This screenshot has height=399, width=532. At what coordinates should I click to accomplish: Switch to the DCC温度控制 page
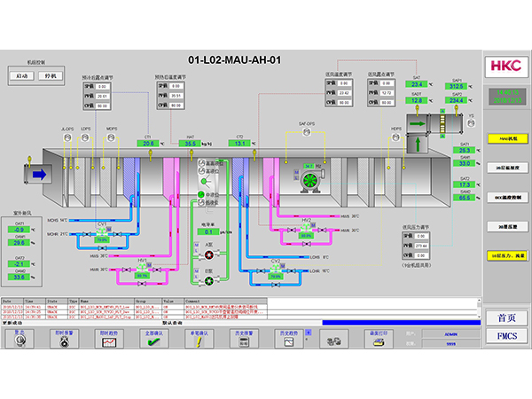click(506, 197)
